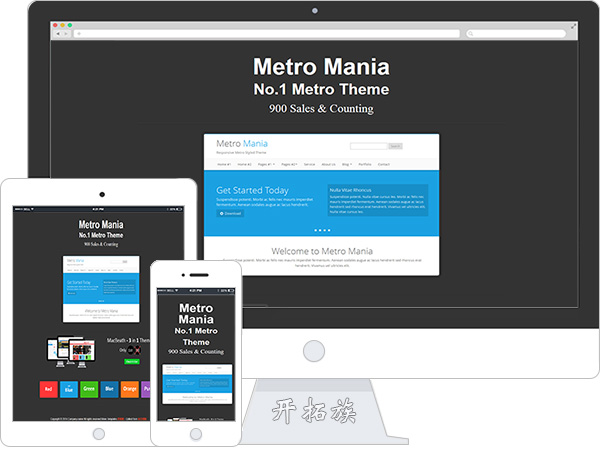Viewport: 600px width, 450px height.
Task: Click the green browser window dot
Action: pos(70,25)
